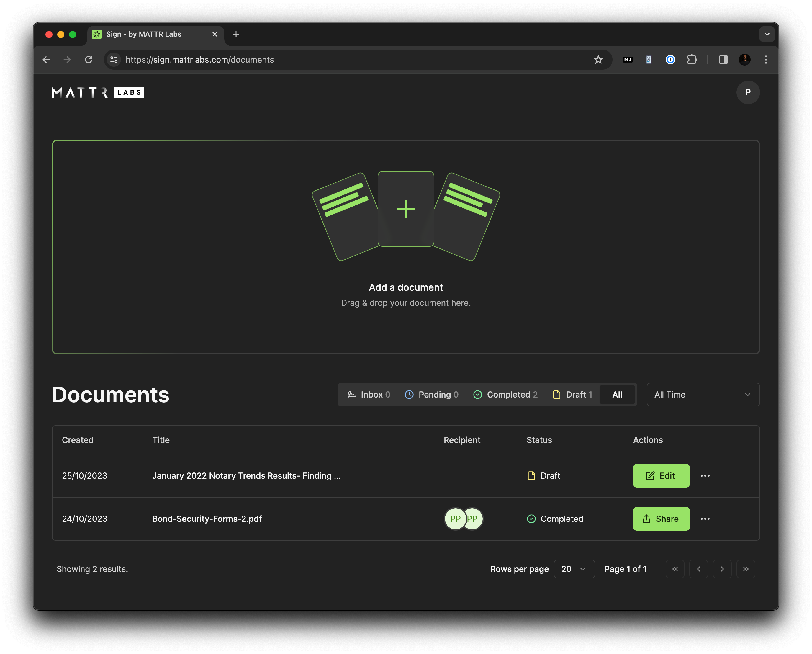Viewport: 812px width, 654px height.
Task: Open the browser side panel icon
Action: pos(723,60)
